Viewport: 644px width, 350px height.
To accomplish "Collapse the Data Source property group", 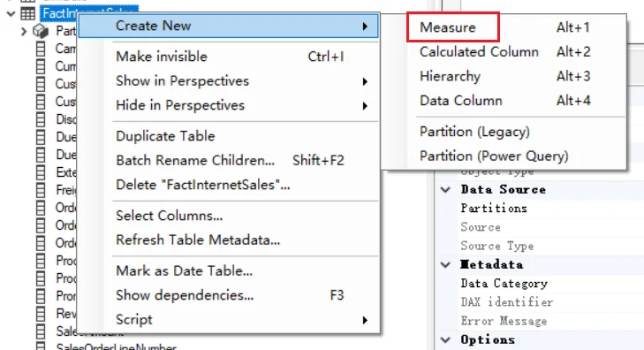I will point(445,190).
